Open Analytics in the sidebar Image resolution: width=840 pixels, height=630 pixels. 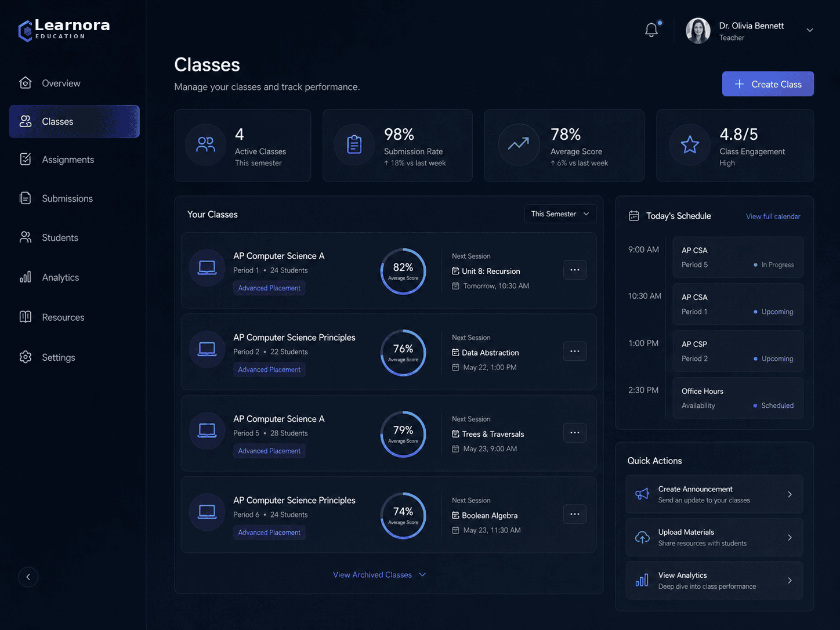coord(74,277)
